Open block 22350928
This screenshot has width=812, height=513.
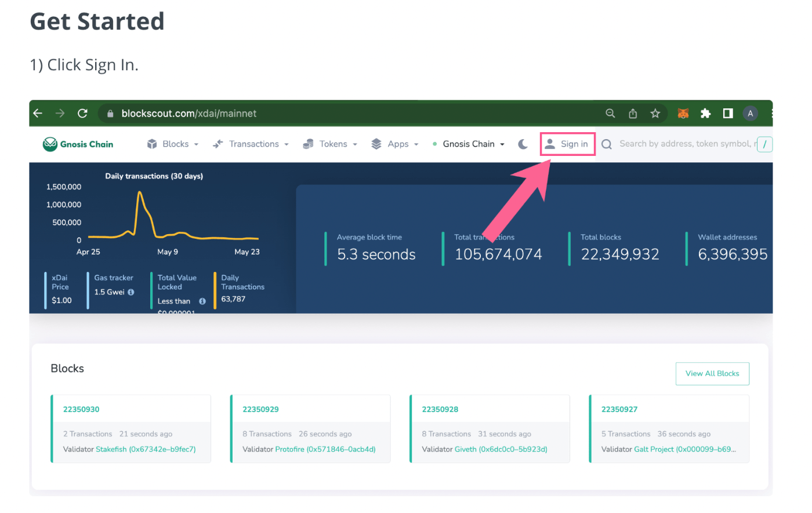[440, 410]
